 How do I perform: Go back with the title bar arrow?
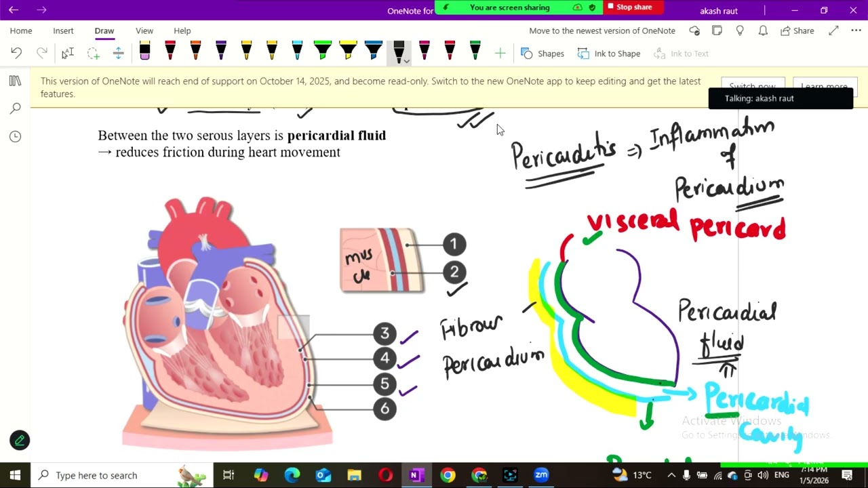[14, 10]
